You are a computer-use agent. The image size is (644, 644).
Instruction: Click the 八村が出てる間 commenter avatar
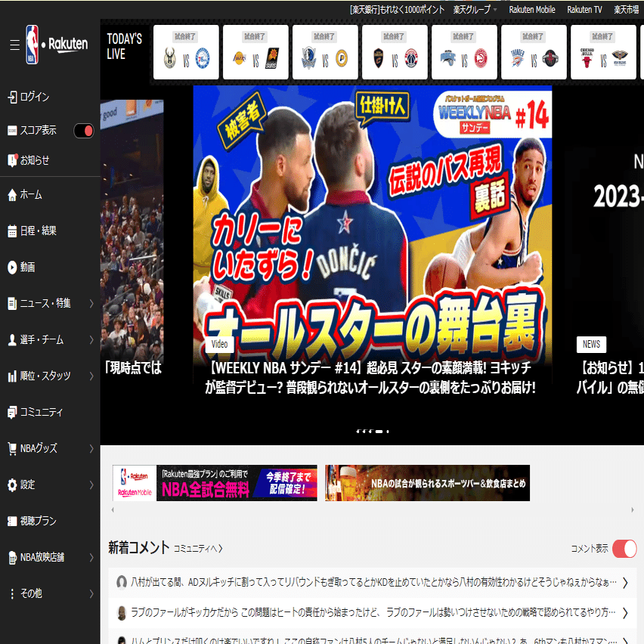[x=122, y=582]
